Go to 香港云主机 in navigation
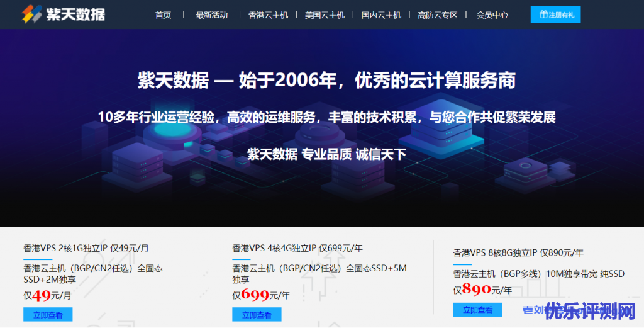Screen dimensions: 644x328 pos(268,15)
